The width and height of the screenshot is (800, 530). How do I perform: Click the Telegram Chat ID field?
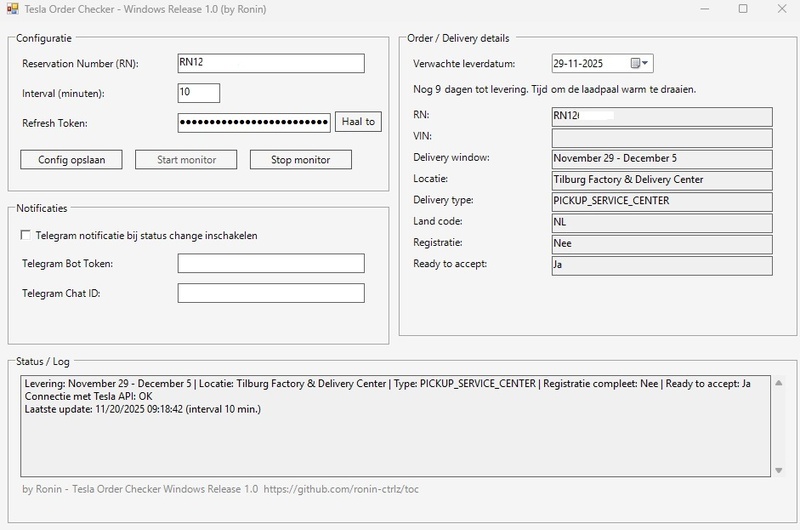click(271, 293)
